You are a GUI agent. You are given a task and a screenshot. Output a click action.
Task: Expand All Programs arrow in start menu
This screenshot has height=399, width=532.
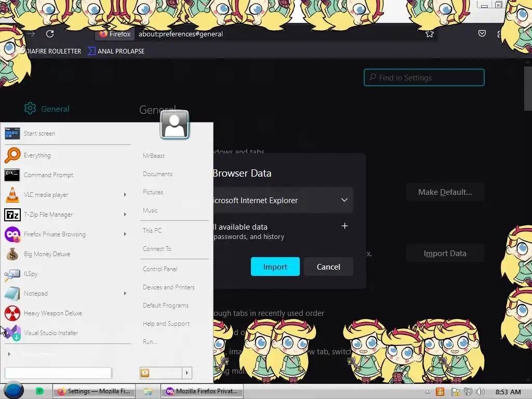9,354
